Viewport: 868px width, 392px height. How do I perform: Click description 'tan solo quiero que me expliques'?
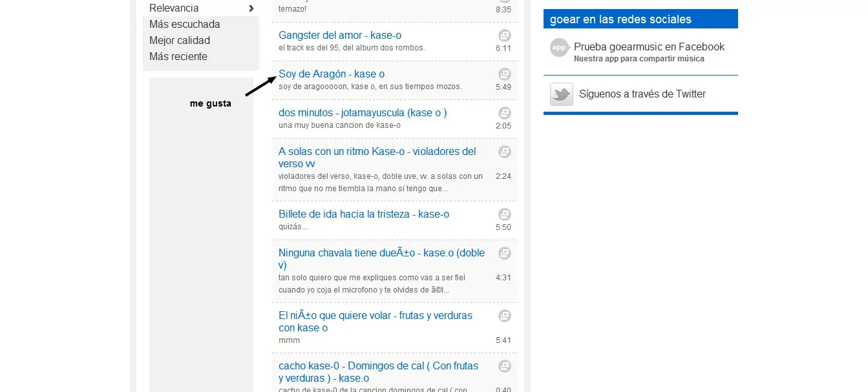coord(372,284)
